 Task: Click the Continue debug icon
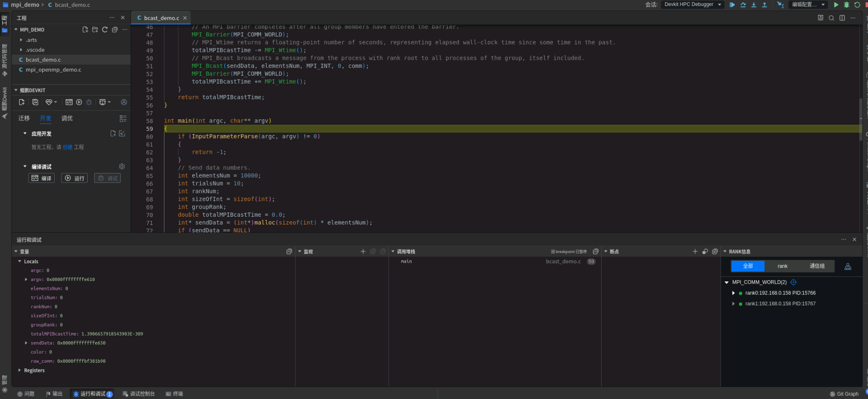point(732,5)
